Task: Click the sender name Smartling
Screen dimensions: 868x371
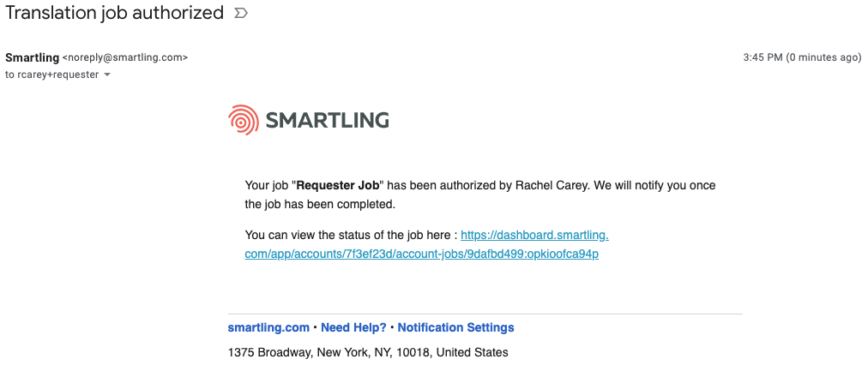Action: pos(32,57)
